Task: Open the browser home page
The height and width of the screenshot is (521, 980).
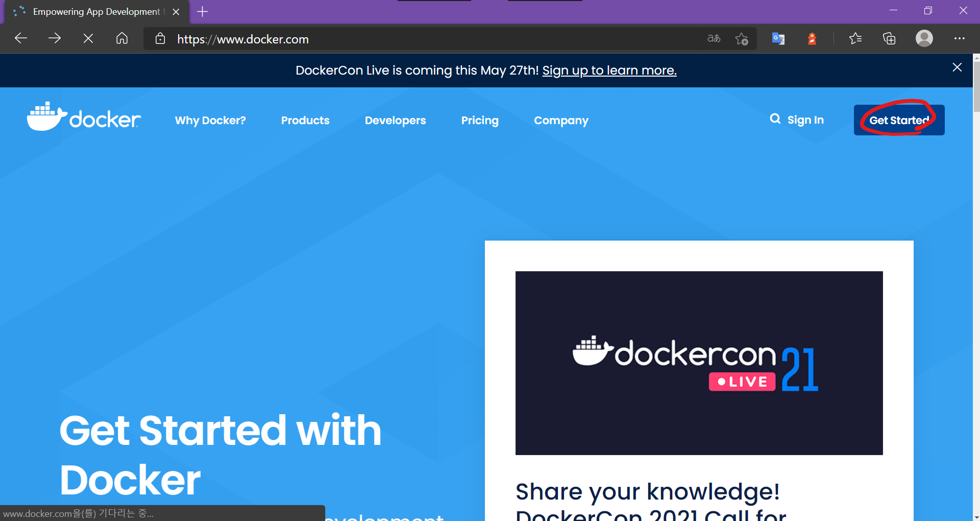Action: click(122, 38)
